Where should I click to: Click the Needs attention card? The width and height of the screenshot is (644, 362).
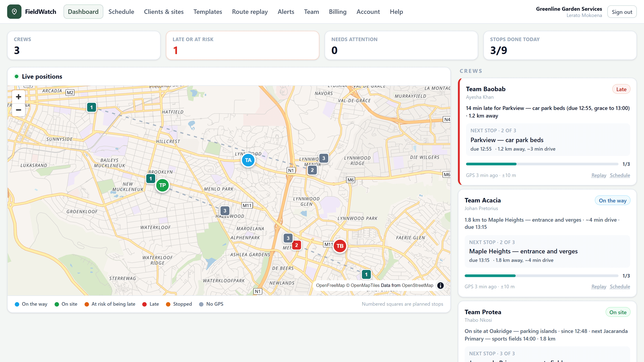coord(401,45)
